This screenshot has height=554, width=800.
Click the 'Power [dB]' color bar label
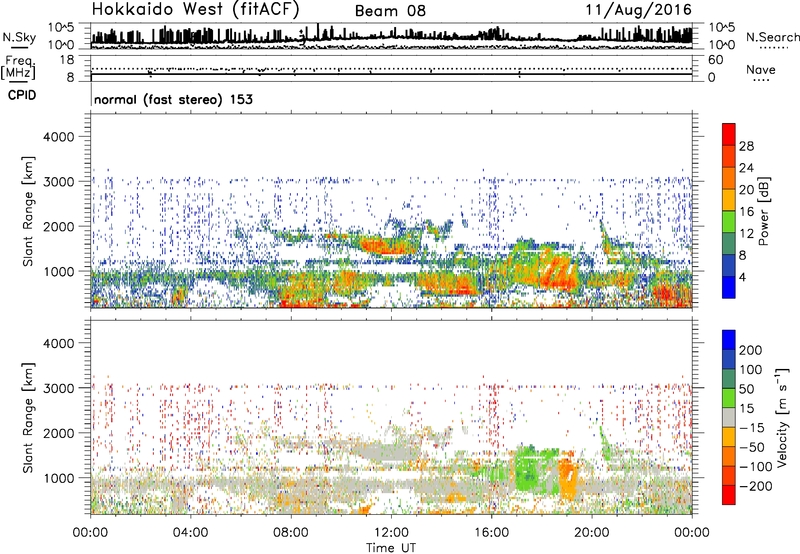(x=763, y=211)
